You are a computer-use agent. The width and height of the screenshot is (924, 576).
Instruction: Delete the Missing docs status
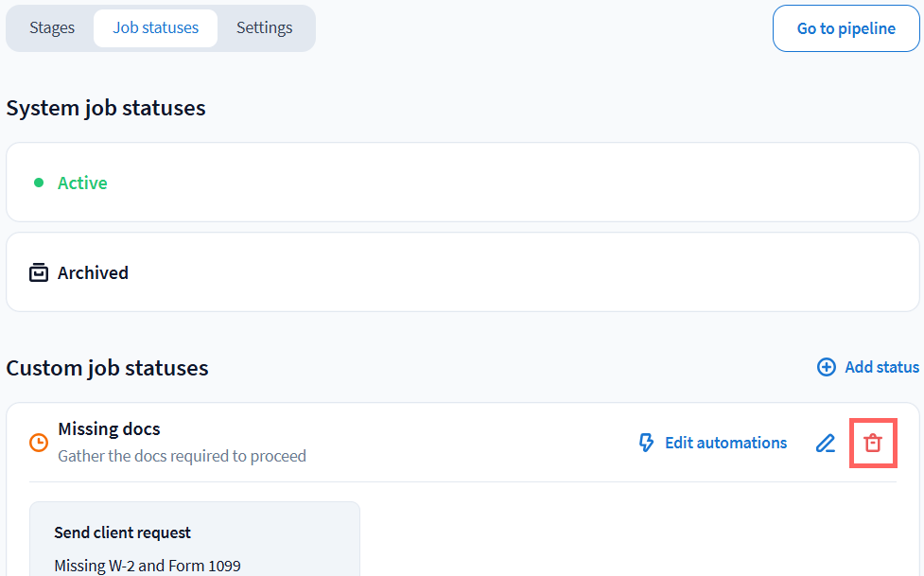(873, 443)
